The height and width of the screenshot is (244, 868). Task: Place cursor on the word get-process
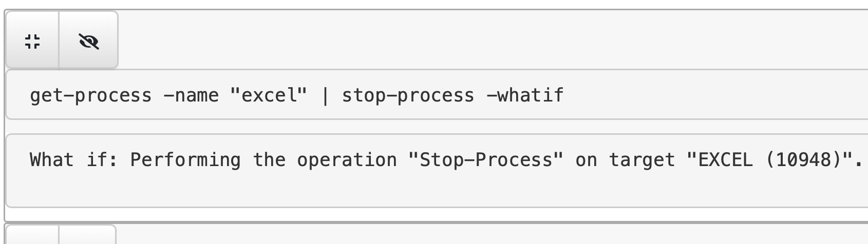(90, 96)
